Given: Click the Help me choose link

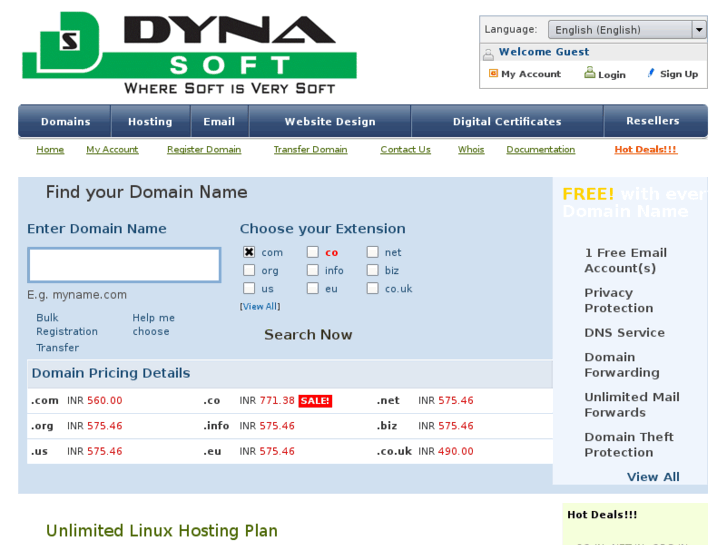Looking at the screenshot, I should 153,325.
